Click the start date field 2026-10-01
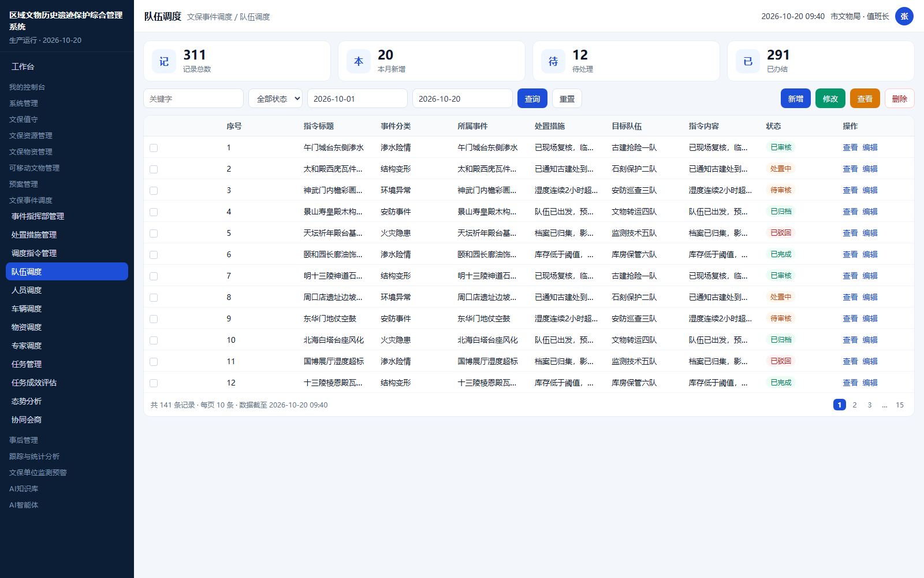Viewport: 924px width, 578px height. point(357,98)
